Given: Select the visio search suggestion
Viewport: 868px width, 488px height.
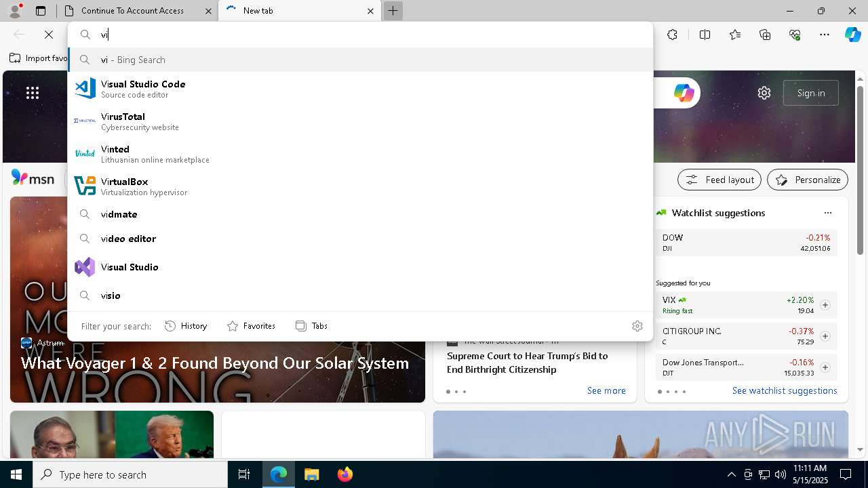Looking at the screenshot, I should tap(360, 296).
